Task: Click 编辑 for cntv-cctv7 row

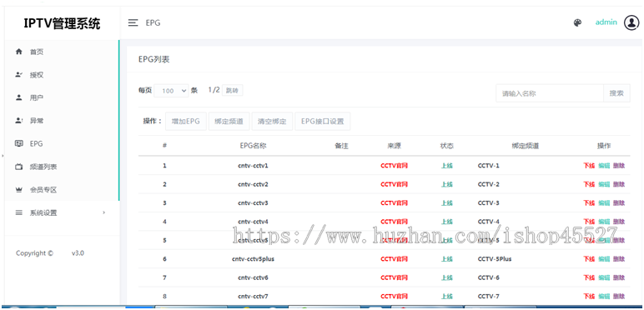Action: [x=604, y=296]
